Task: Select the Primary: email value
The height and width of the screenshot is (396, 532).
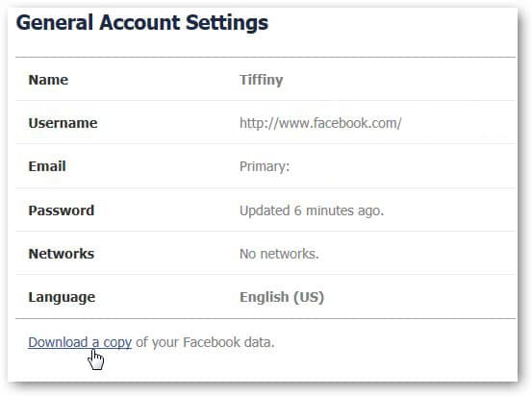Action: [265, 167]
